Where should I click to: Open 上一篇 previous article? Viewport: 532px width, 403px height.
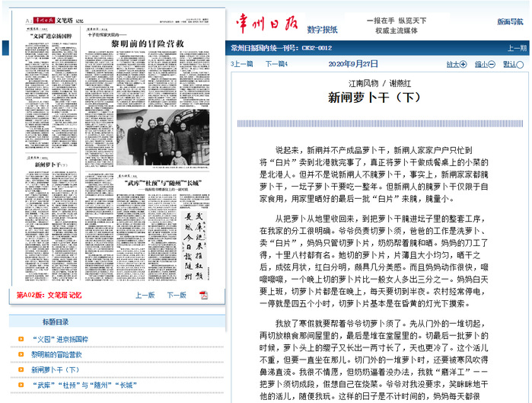click(241, 65)
